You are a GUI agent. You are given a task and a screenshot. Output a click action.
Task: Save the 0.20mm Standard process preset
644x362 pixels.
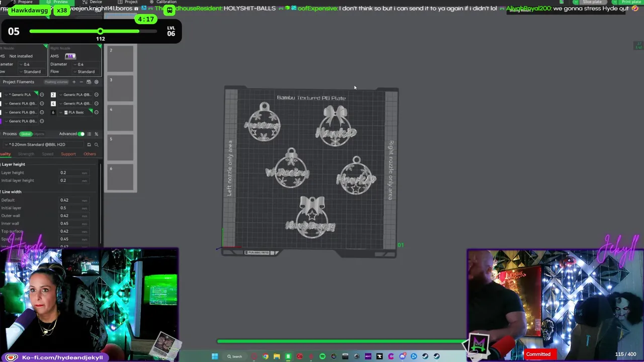tap(89, 145)
